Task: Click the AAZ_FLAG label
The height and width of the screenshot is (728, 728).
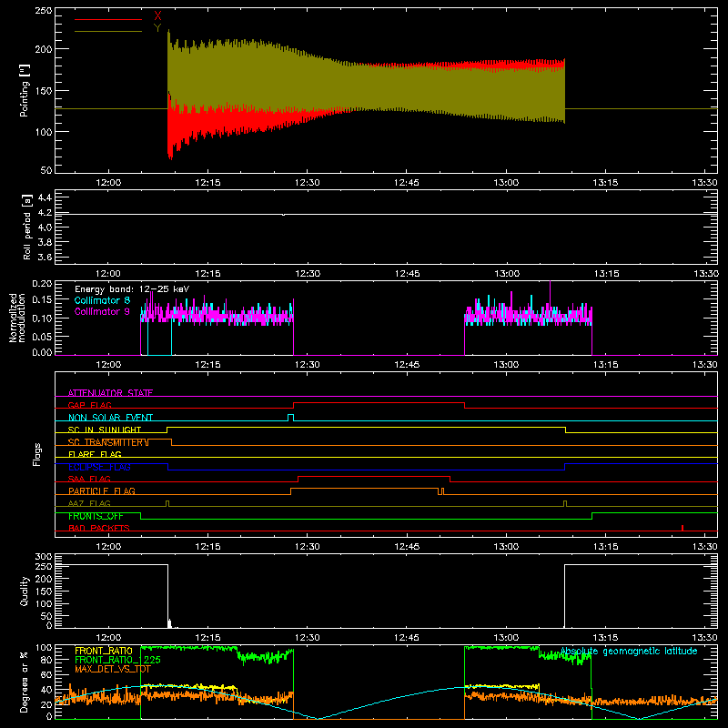Action: [x=89, y=503]
